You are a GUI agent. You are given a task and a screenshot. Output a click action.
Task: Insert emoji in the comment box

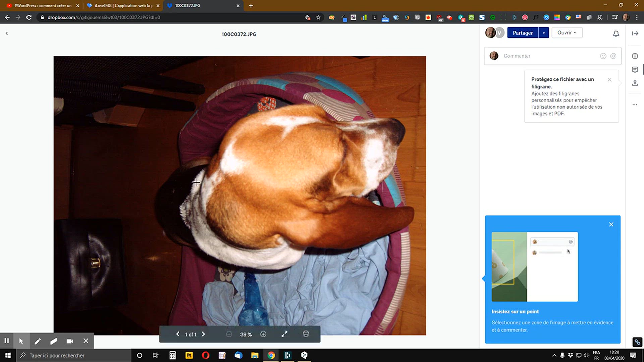tap(603, 56)
